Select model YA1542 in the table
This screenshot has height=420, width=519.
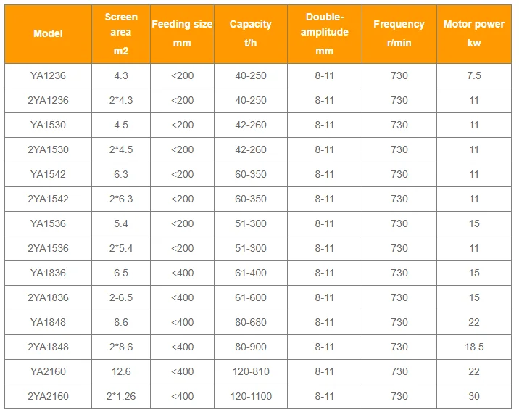pyautogui.click(x=48, y=174)
